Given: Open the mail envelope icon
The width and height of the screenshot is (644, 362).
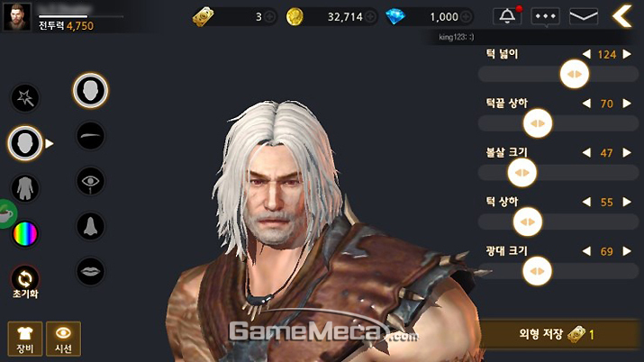Looking at the screenshot, I should [584, 16].
